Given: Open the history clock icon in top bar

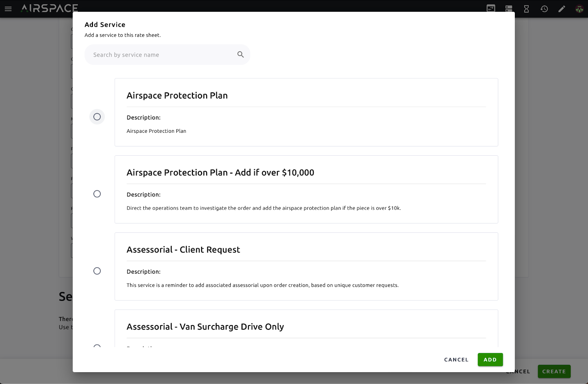Looking at the screenshot, I should tap(544, 8).
